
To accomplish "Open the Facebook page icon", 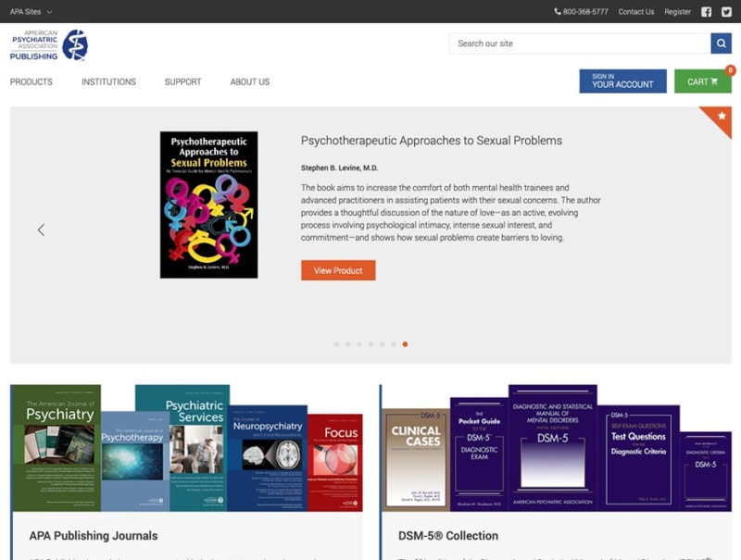I will click(706, 12).
